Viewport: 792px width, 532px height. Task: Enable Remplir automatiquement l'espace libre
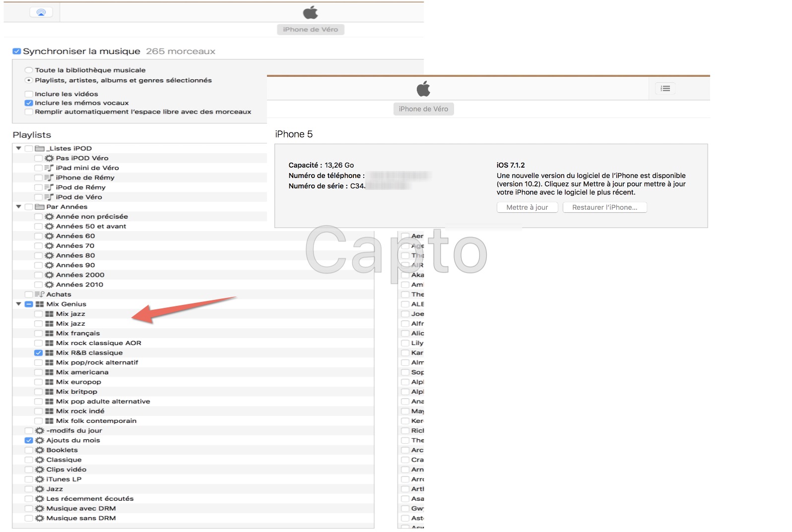click(x=29, y=112)
